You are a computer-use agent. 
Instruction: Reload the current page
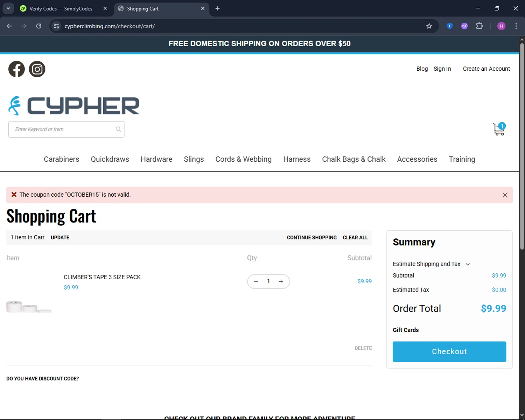[x=38, y=26]
